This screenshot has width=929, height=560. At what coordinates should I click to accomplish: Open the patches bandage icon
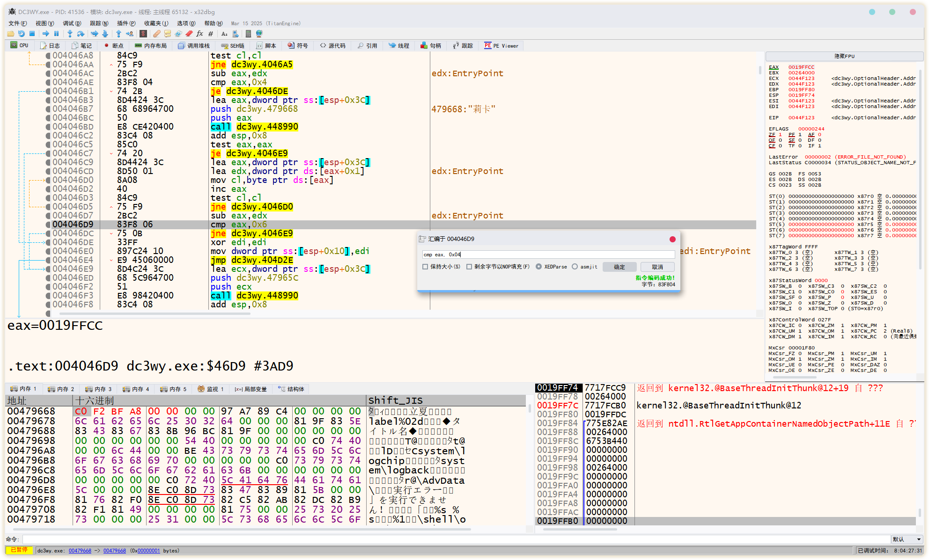tap(157, 34)
